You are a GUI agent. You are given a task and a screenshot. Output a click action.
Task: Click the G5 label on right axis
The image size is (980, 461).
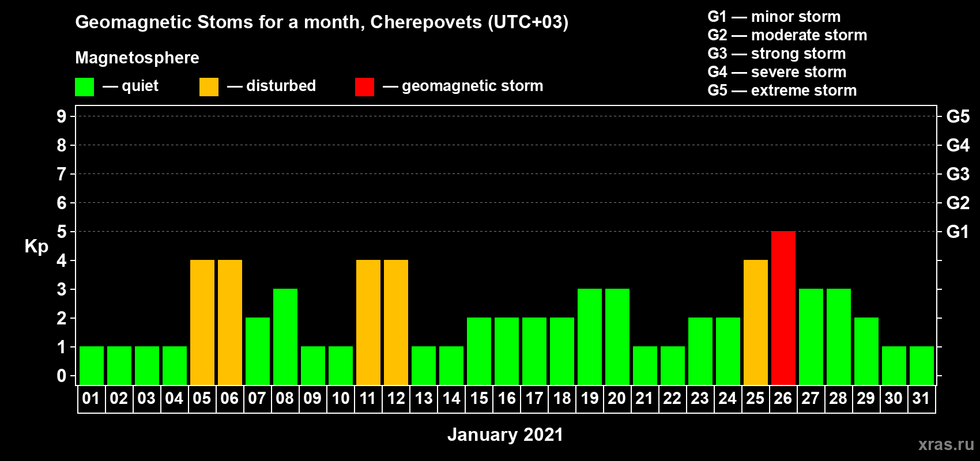958,116
